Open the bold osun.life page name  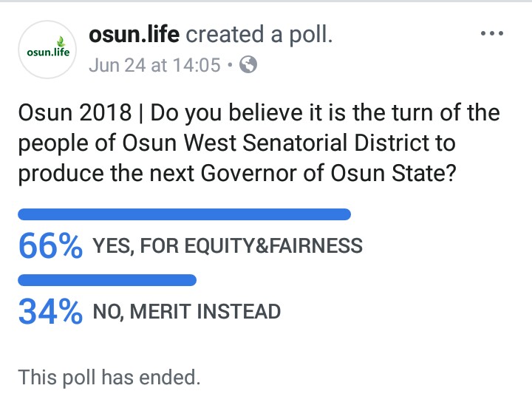134,34
